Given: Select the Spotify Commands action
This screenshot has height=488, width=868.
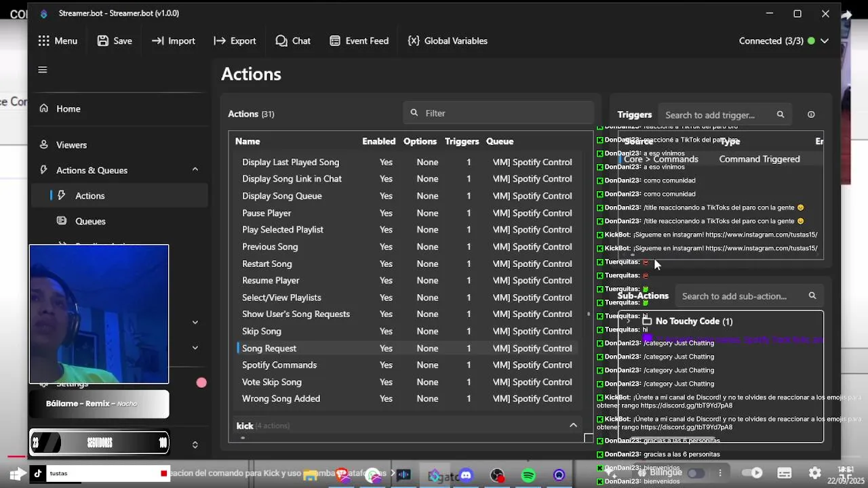Looking at the screenshot, I should pos(279,365).
